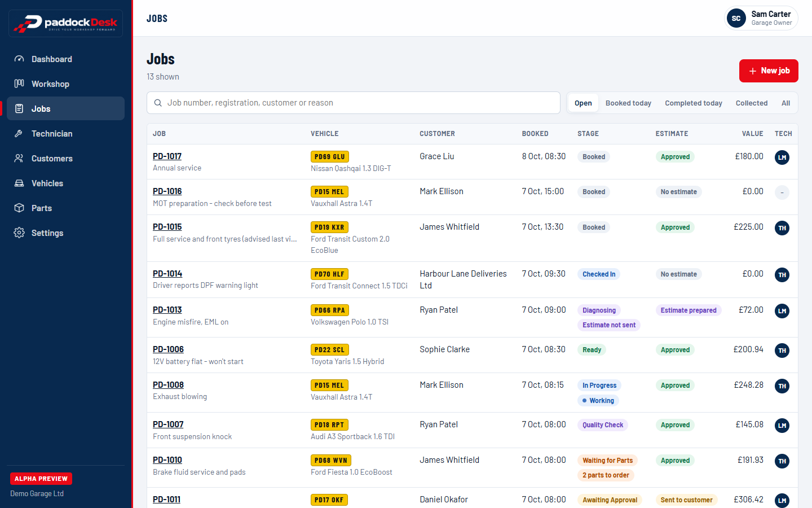
Task: Click the search magnifier icon
Action: [158, 103]
